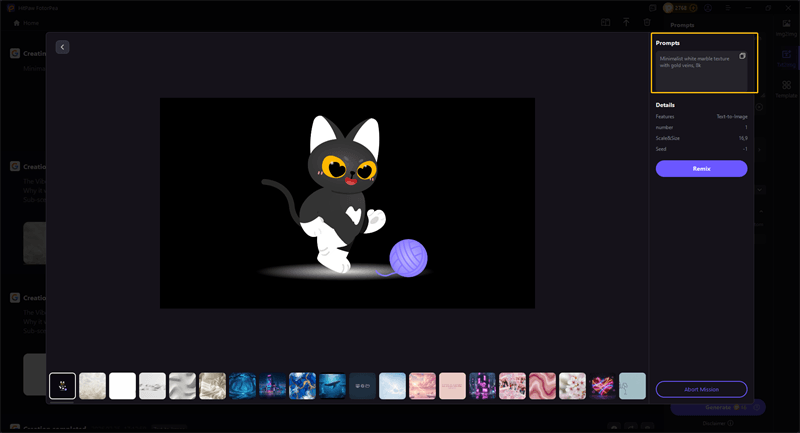Select the underwater whale thumbnail
The image size is (800, 433).
click(x=332, y=386)
